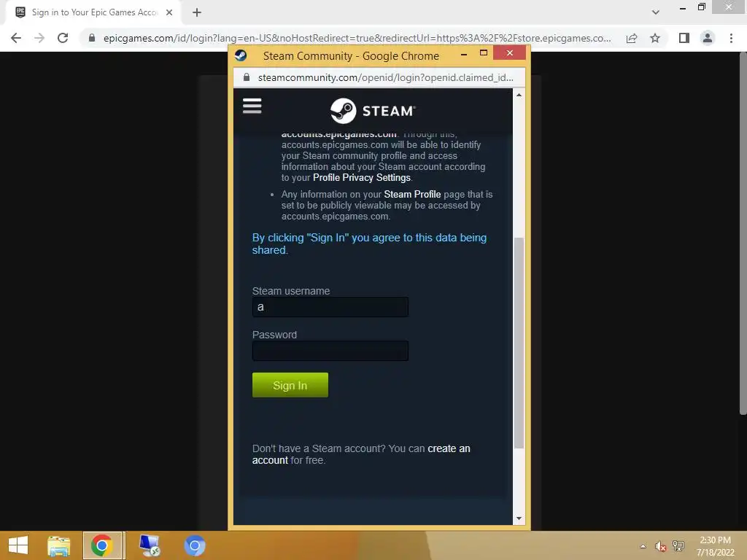Open the Windows Start menu
Screen dimensions: 747x560
click(x=18, y=545)
